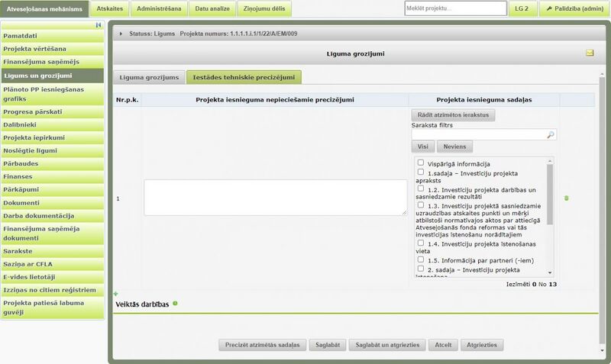Enable 1.5. Informācija par partneri checkbox
Image resolution: width=611 pixels, height=364 pixels.
pyautogui.click(x=421, y=259)
